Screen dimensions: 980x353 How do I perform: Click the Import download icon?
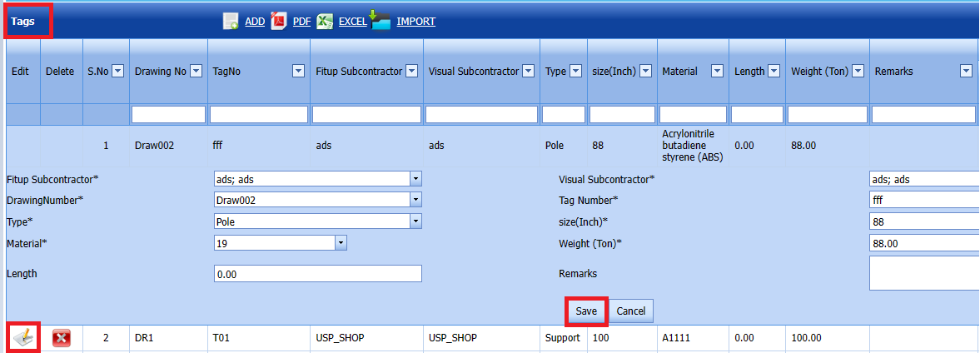(381, 21)
